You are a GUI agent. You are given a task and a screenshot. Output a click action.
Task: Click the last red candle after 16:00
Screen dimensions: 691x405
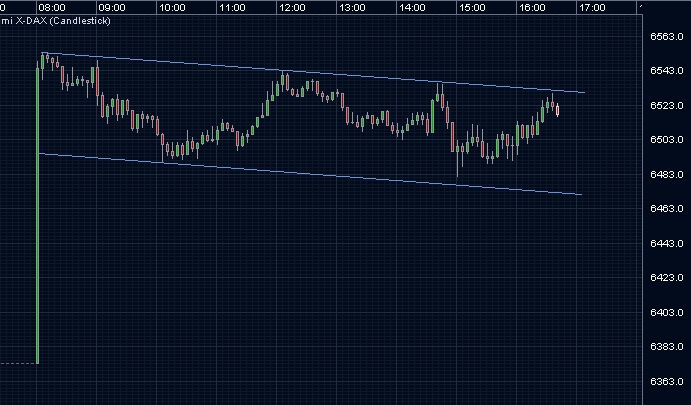[x=557, y=110]
